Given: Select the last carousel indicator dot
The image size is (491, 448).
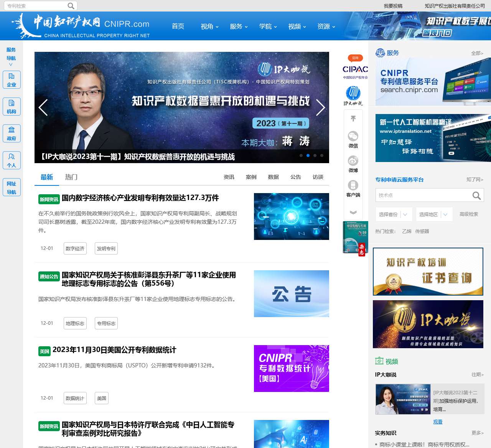Looking at the screenshot, I should [x=322, y=155].
